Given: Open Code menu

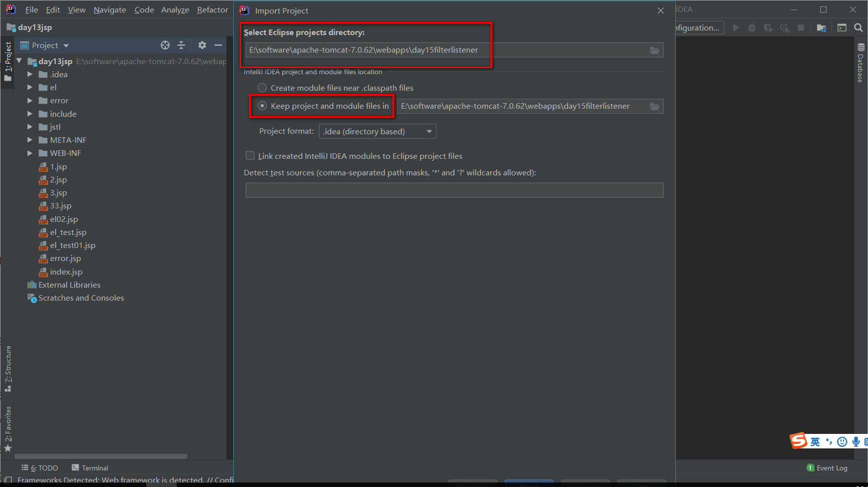Looking at the screenshot, I should [144, 10].
